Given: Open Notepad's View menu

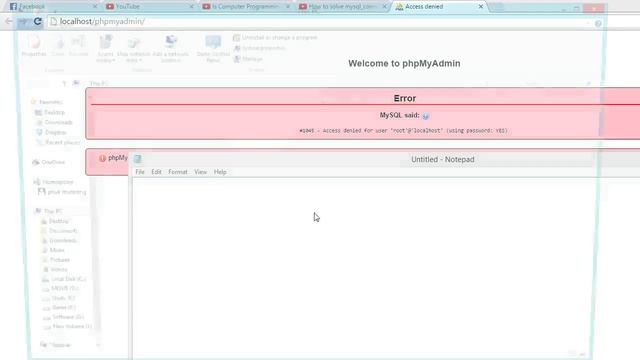Looking at the screenshot, I should click(x=200, y=172).
